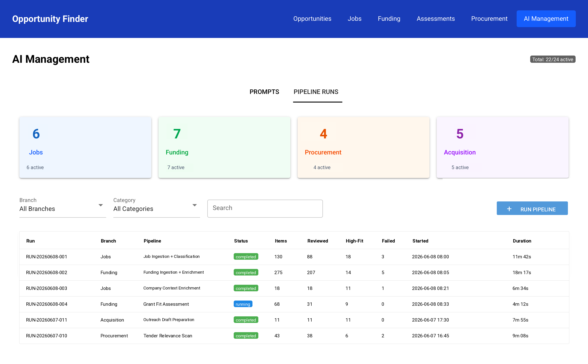The image size is (588, 364).
Task: Expand the Category dropdown arrow
Action: (194, 205)
